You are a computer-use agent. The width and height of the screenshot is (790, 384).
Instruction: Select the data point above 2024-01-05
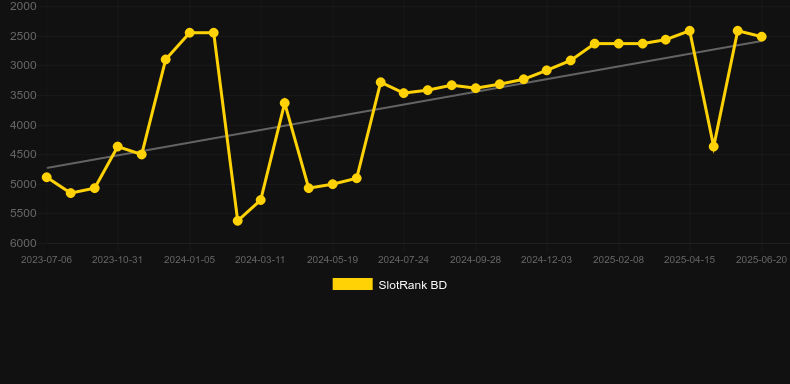coord(189,33)
